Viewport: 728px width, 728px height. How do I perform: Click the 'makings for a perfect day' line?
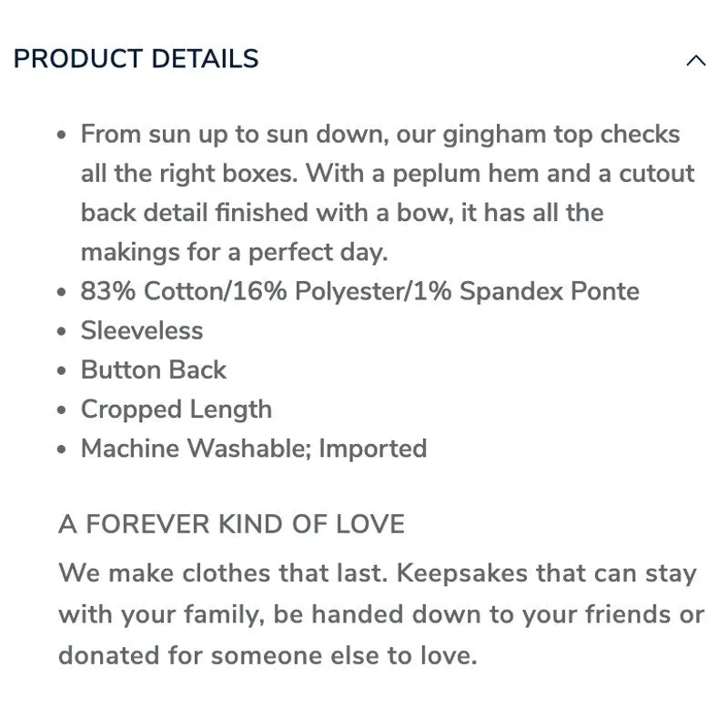click(234, 253)
